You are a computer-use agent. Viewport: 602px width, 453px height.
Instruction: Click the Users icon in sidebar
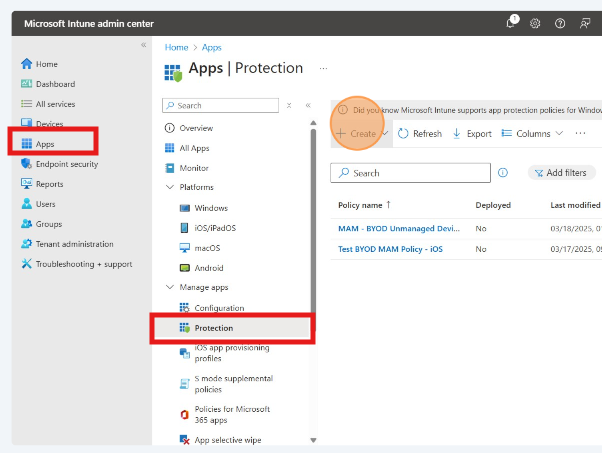pos(26,203)
